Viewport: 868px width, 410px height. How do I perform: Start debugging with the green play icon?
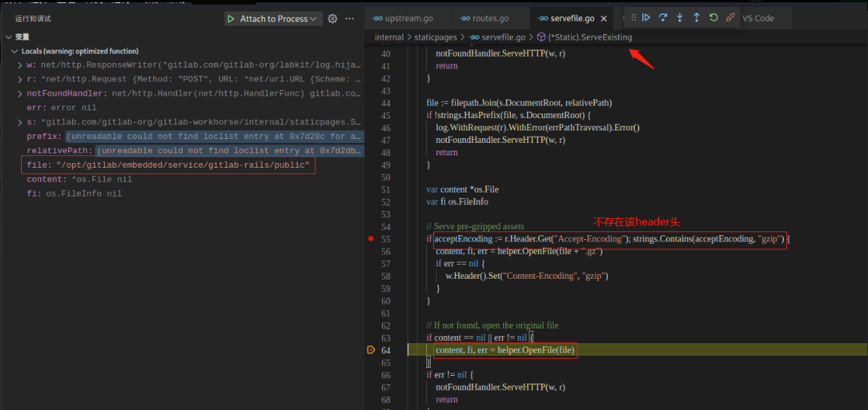pyautogui.click(x=231, y=19)
